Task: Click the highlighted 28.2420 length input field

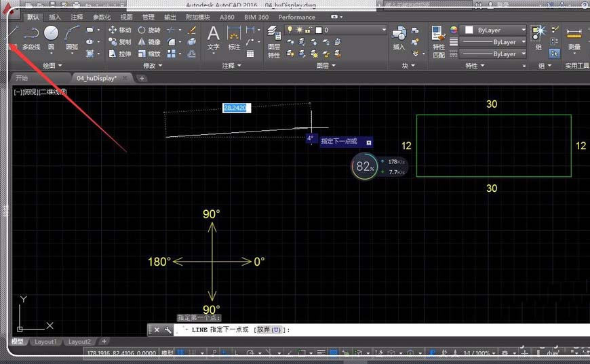Action: pyautogui.click(x=236, y=108)
